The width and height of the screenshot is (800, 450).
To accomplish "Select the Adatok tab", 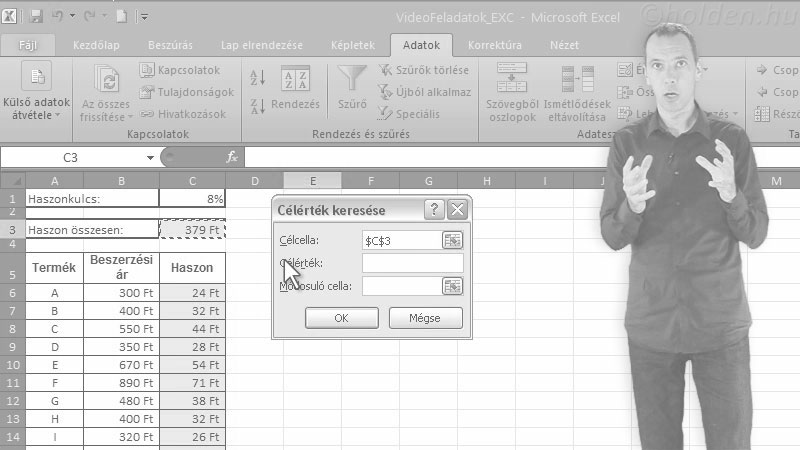I will point(421,45).
